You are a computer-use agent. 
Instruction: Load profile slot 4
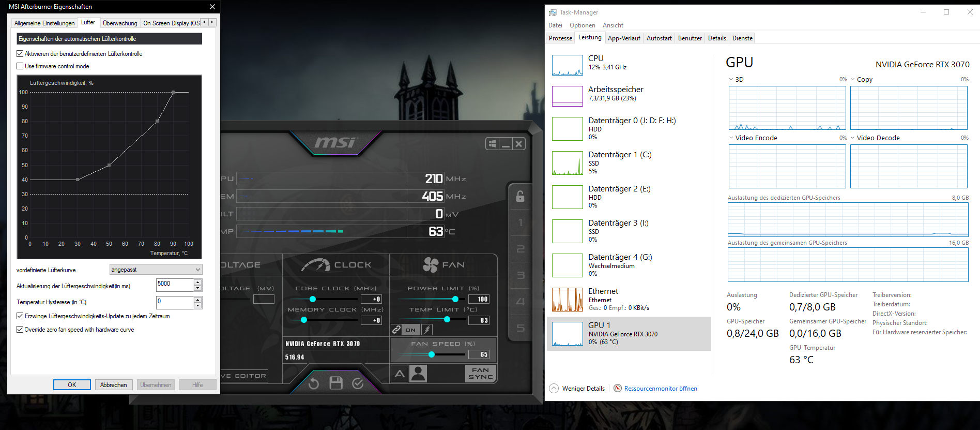tap(520, 302)
